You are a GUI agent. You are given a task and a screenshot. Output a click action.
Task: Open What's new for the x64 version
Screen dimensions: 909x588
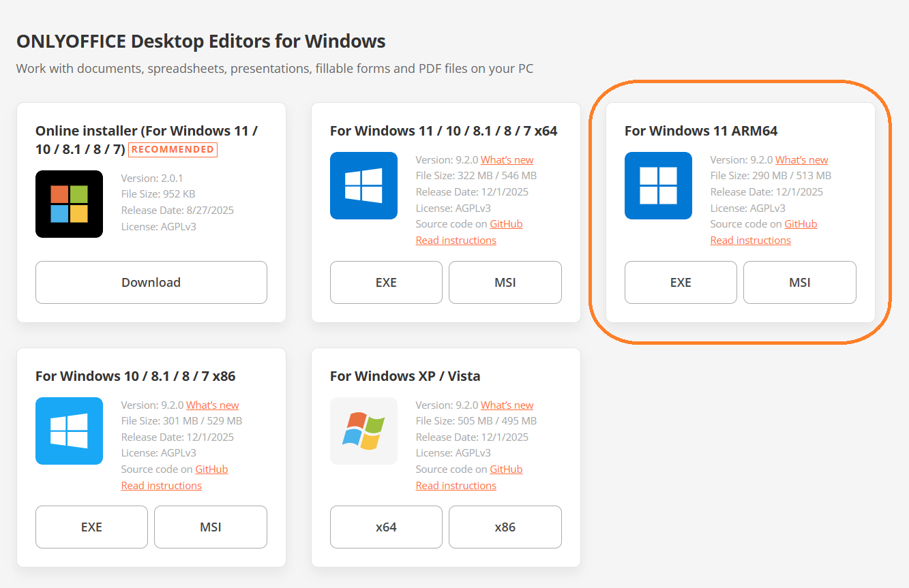pyautogui.click(x=507, y=159)
